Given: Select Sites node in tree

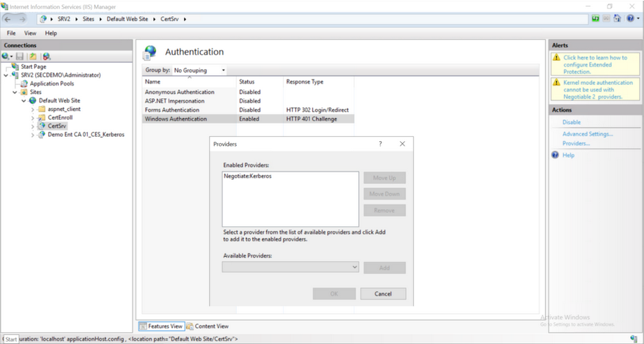Looking at the screenshot, I should pyautogui.click(x=36, y=92).
